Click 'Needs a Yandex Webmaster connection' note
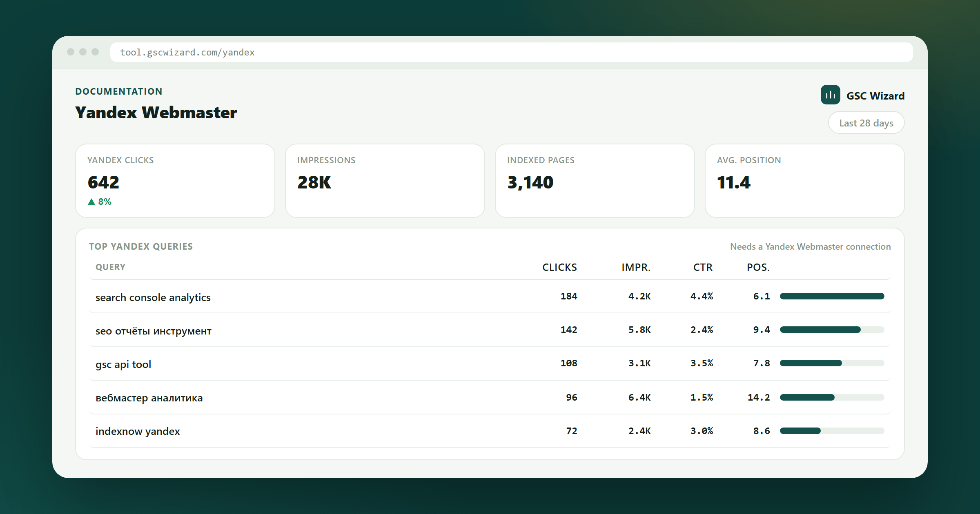Viewport: 980px width, 514px height. (x=811, y=246)
